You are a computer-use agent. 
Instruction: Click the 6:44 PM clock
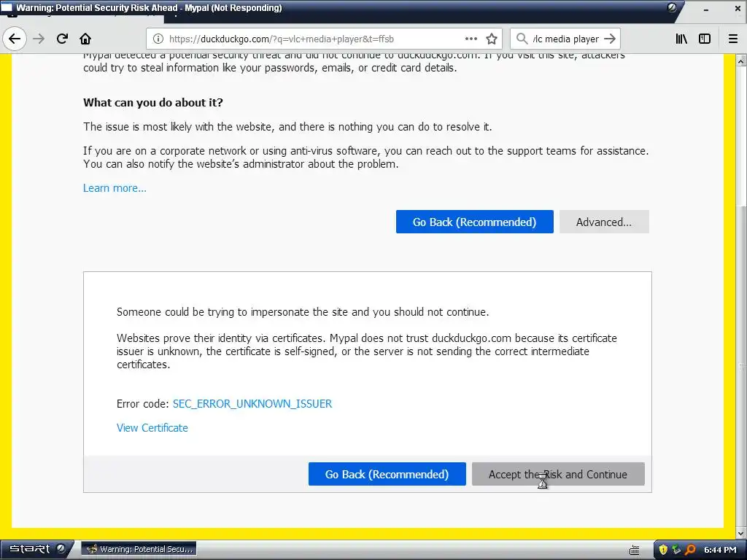(720, 550)
